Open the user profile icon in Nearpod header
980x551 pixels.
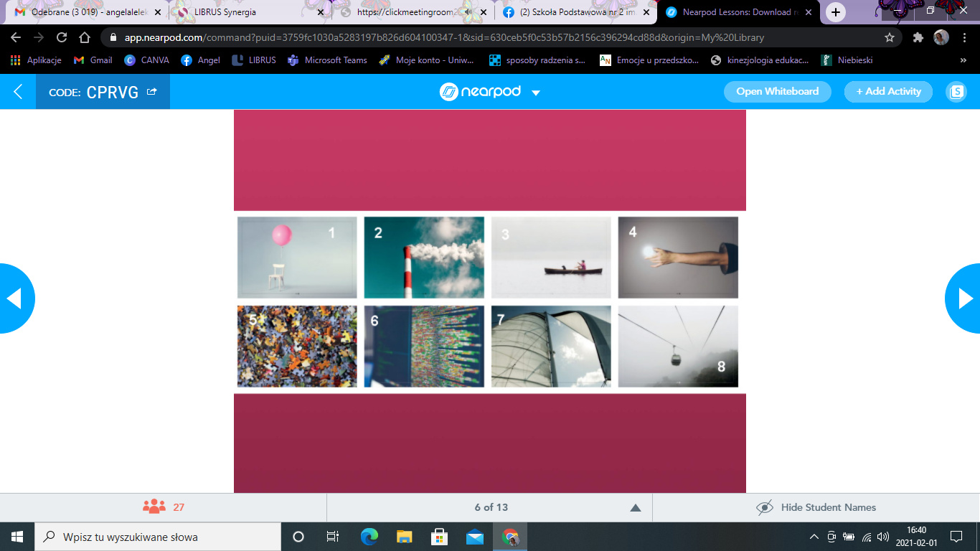[x=956, y=92]
